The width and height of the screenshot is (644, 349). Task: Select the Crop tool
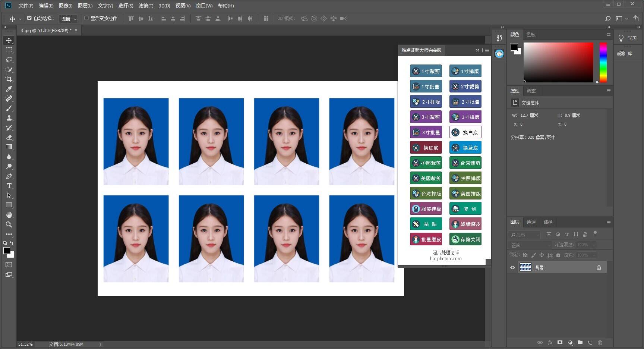[x=9, y=79]
